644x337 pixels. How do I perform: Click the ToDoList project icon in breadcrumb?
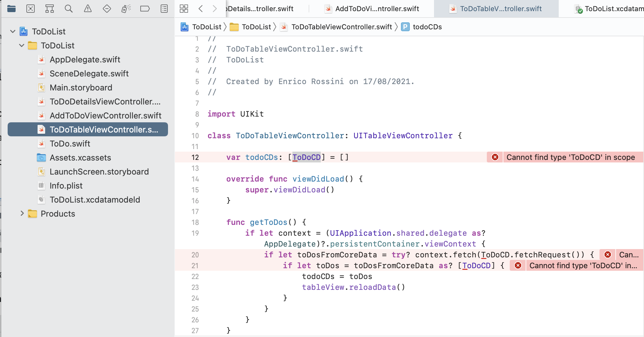click(185, 27)
